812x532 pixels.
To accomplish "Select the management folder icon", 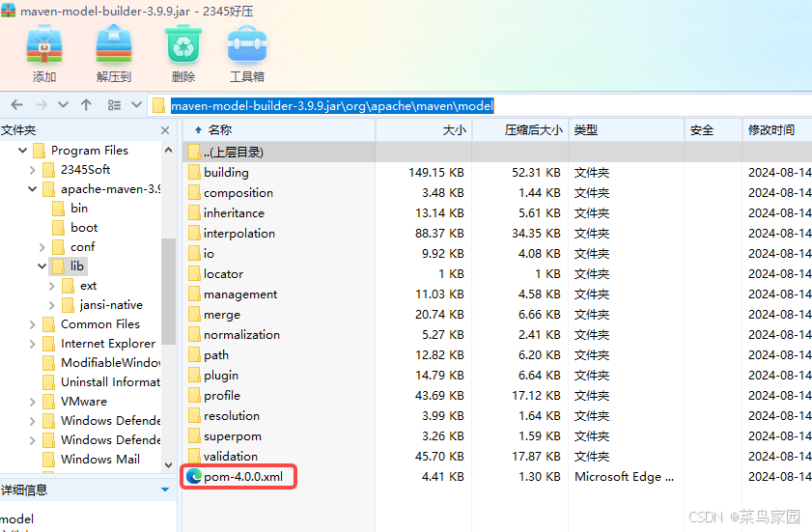I will click(x=194, y=294).
